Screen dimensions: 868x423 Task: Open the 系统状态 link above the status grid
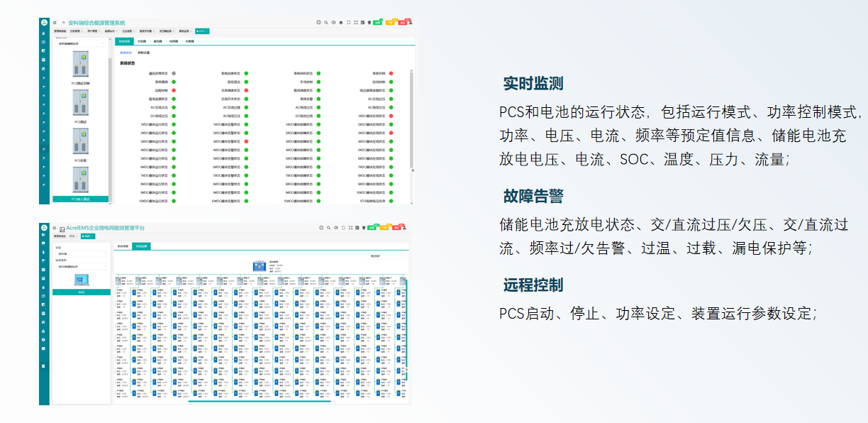[x=125, y=53]
